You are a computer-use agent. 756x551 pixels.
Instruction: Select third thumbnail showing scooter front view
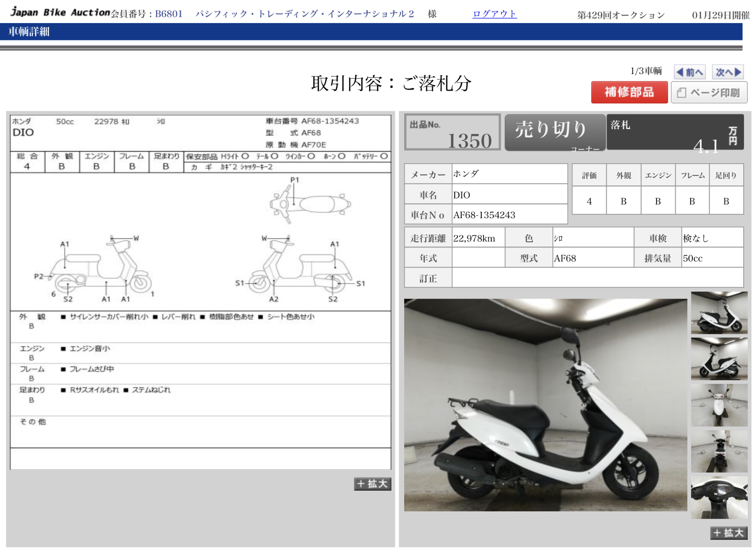click(719, 405)
